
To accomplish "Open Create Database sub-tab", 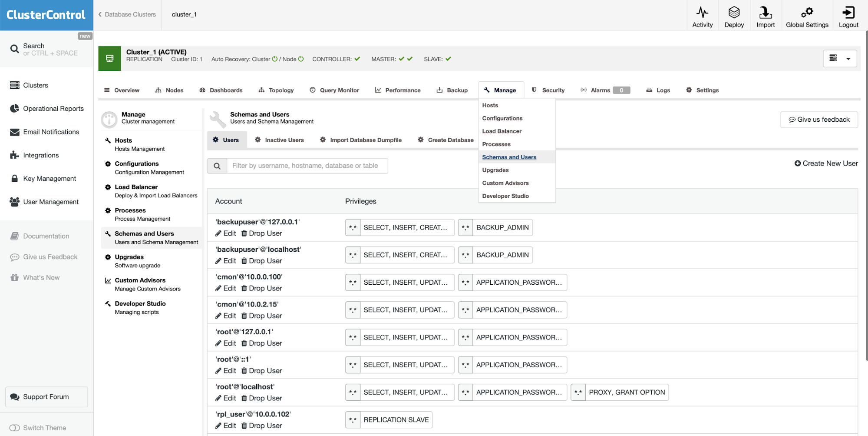I will coord(446,140).
